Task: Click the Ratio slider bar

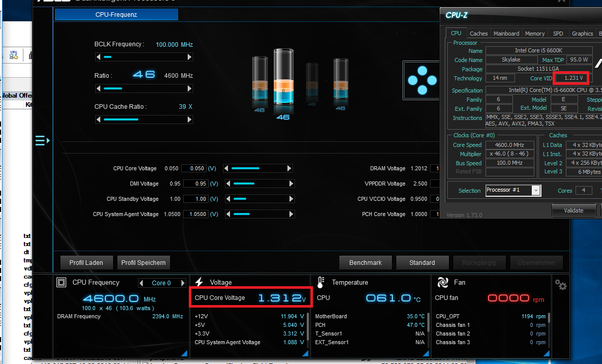Action: pos(144,88)
